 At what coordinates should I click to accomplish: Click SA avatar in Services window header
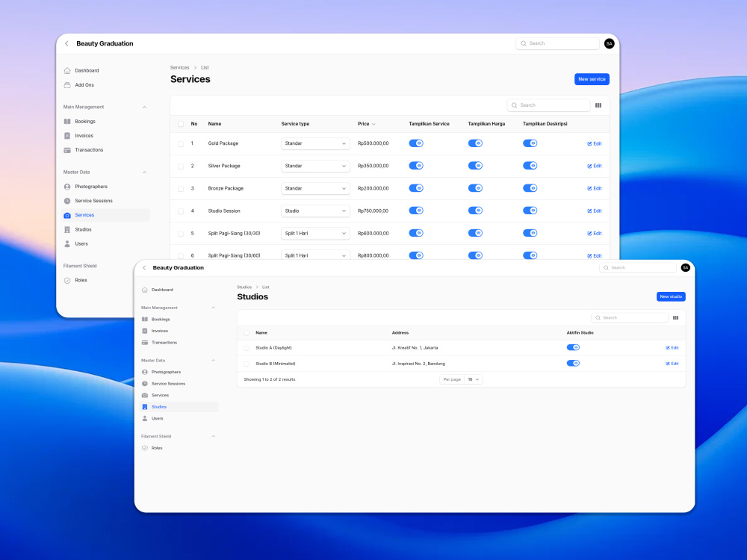(x=609, y=43)
